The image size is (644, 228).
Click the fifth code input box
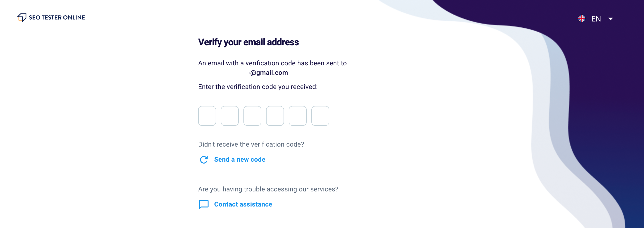297,116
